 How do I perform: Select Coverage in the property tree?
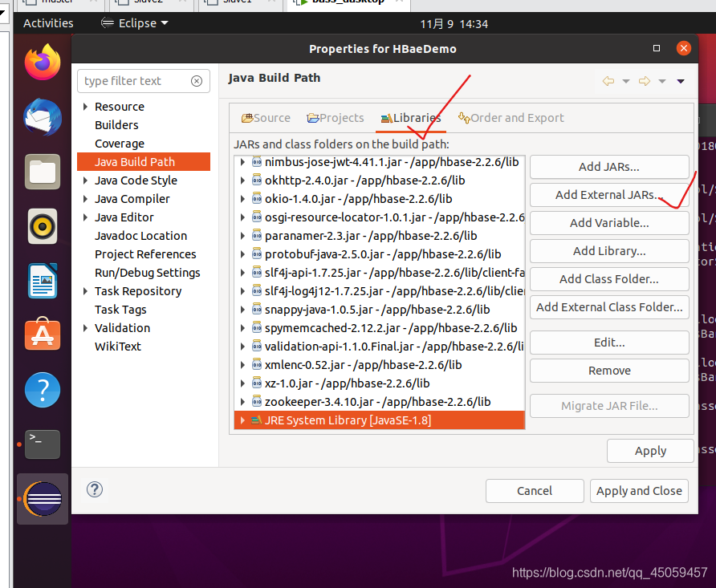[120, 144]
